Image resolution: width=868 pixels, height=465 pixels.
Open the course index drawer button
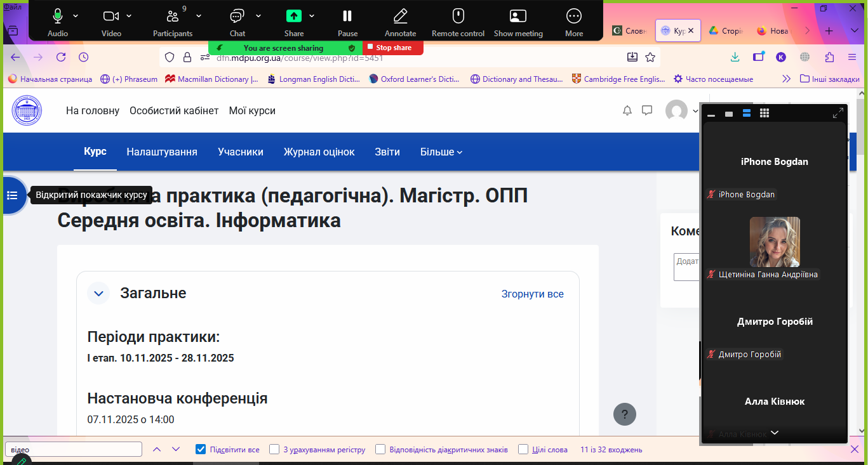[12, 195]
